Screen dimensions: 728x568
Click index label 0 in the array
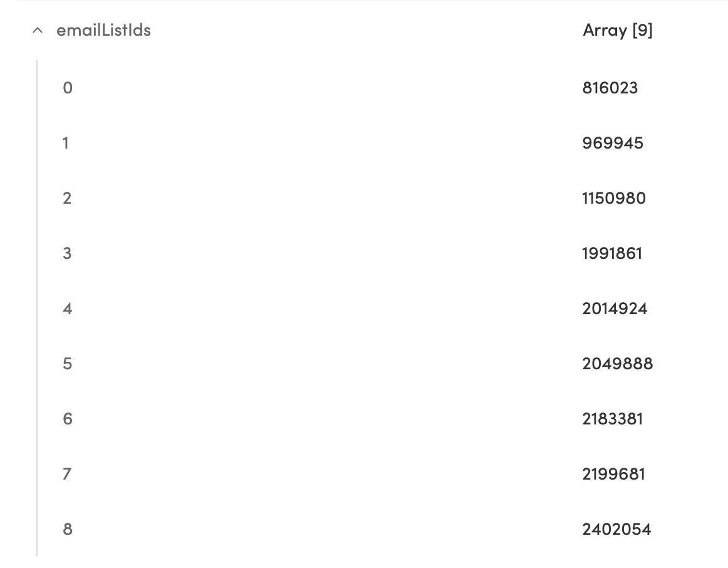[66, 88]
